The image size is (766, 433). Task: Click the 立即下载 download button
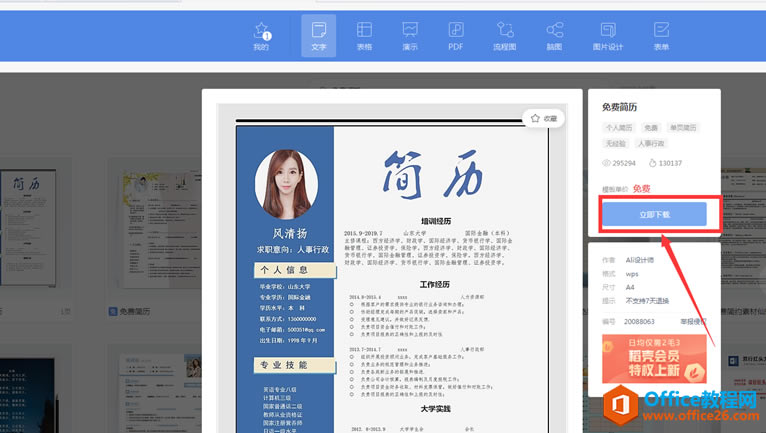[x=654, y=214]
